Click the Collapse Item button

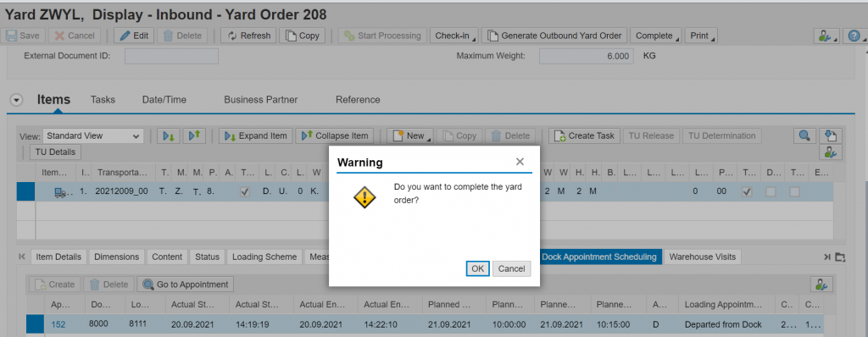coord(334,135)
